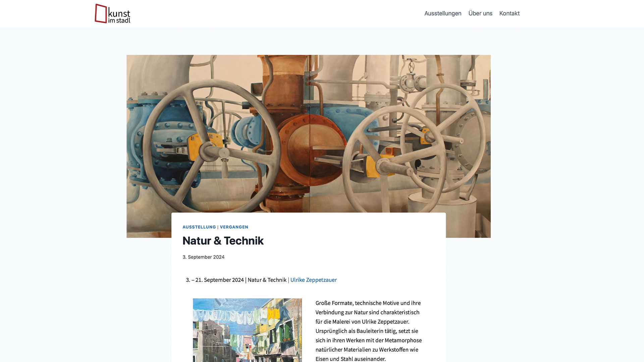Go to the Über uns page

(x=480, y=13)
